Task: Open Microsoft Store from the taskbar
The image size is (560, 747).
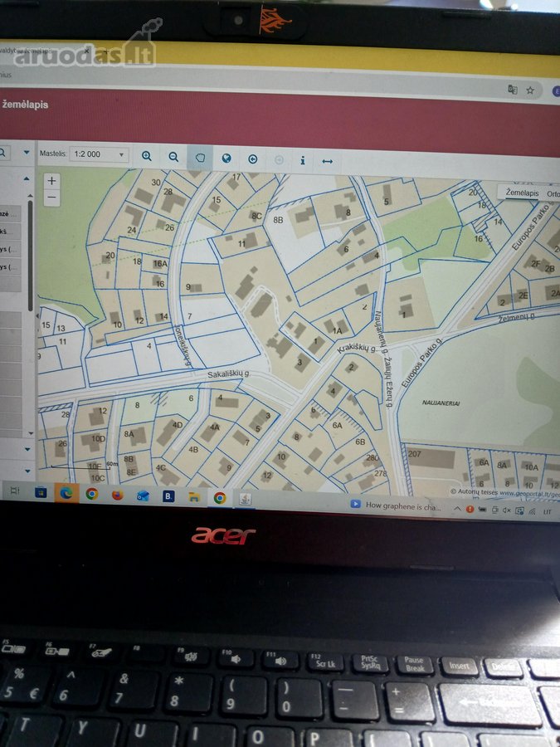Action: 41,491
